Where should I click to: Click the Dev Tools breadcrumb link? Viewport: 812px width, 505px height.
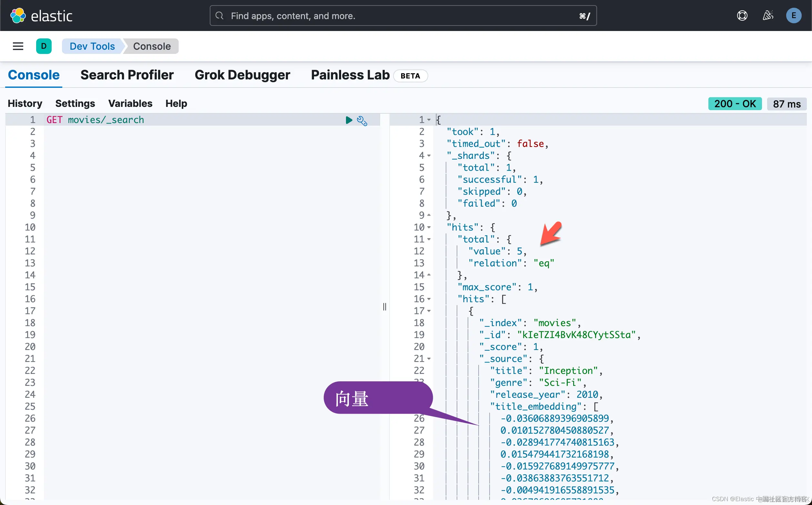click(x=92, y=46)
